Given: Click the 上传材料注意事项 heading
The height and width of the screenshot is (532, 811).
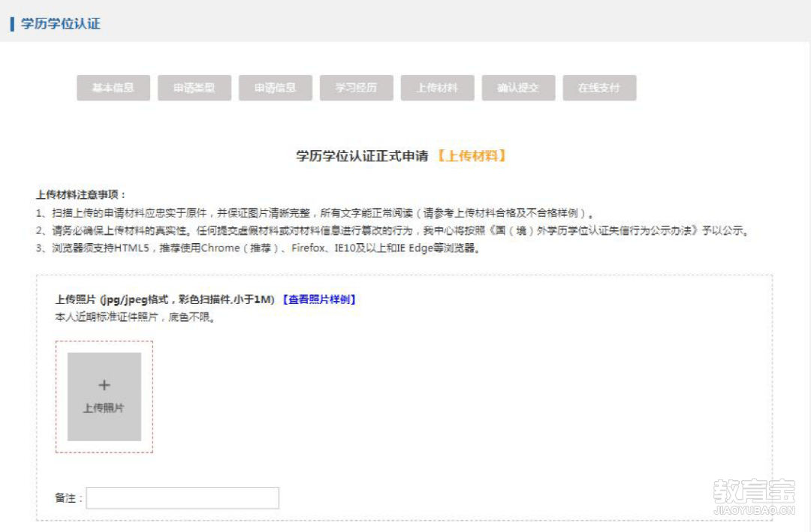Looking at the screenshot, I should pyautogui.click(x=80, y=195).
